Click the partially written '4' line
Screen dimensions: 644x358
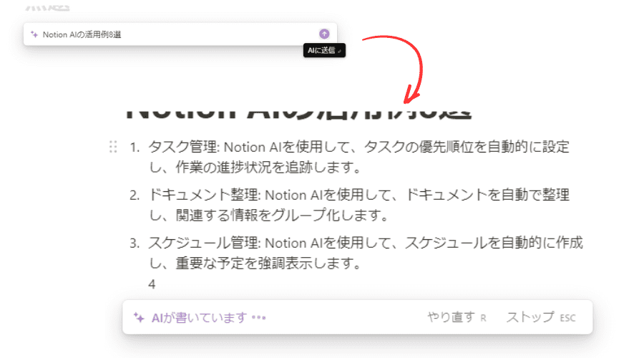pyautogui.click(x=152, y=284)
